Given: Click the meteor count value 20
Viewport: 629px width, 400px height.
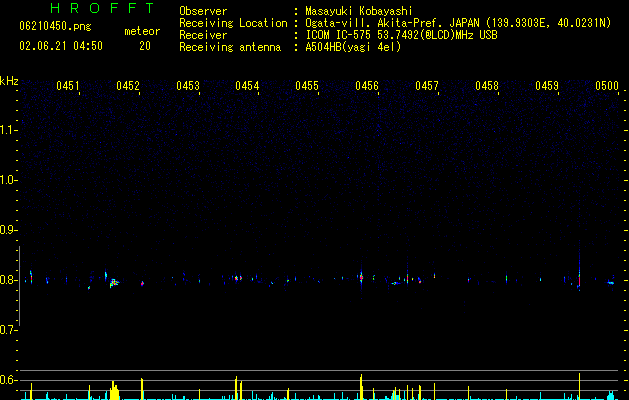Looking at the screenshot, I should pos(145,46).
